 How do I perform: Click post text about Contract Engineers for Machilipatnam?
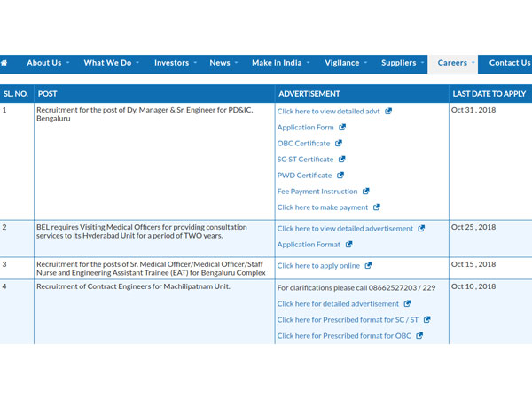tap(133, 286)
